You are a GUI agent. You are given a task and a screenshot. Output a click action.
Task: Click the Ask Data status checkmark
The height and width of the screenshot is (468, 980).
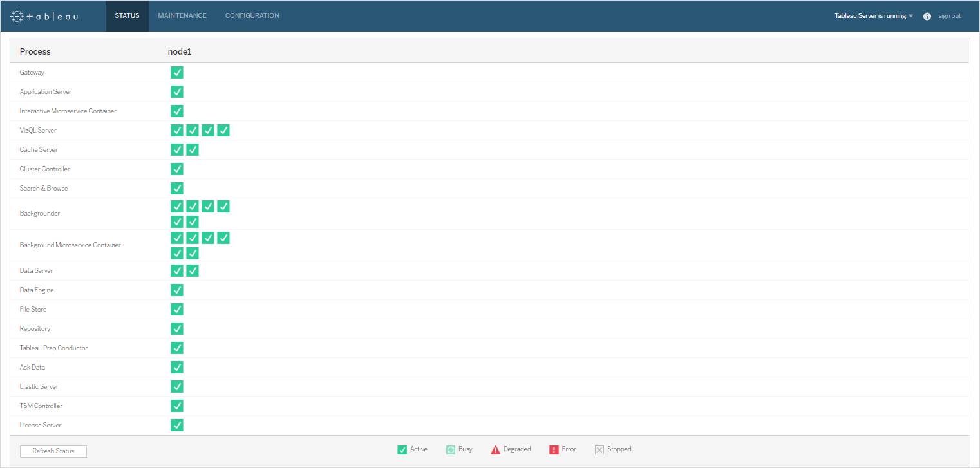point(177,367)
